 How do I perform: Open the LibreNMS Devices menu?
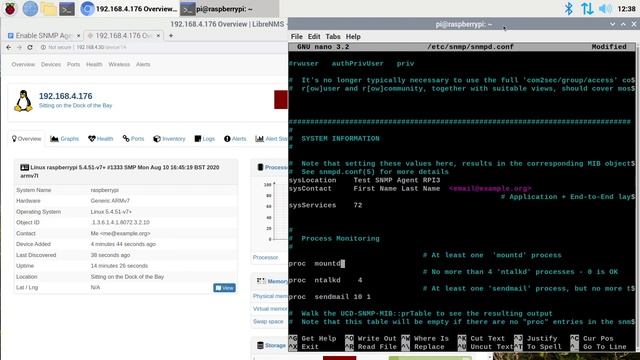click(x=51, y=64)
